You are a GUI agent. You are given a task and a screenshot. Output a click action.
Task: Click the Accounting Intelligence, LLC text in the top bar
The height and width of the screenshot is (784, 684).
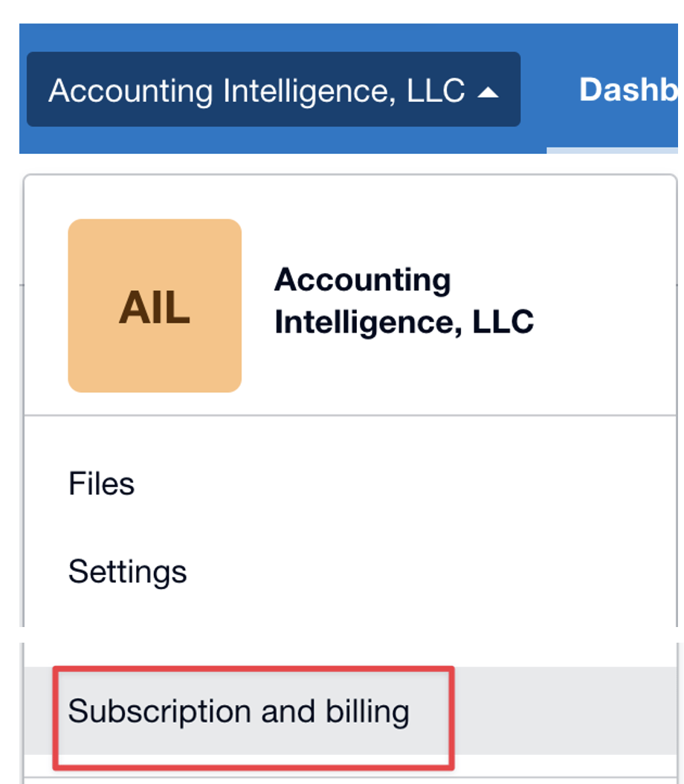[256, 91]
